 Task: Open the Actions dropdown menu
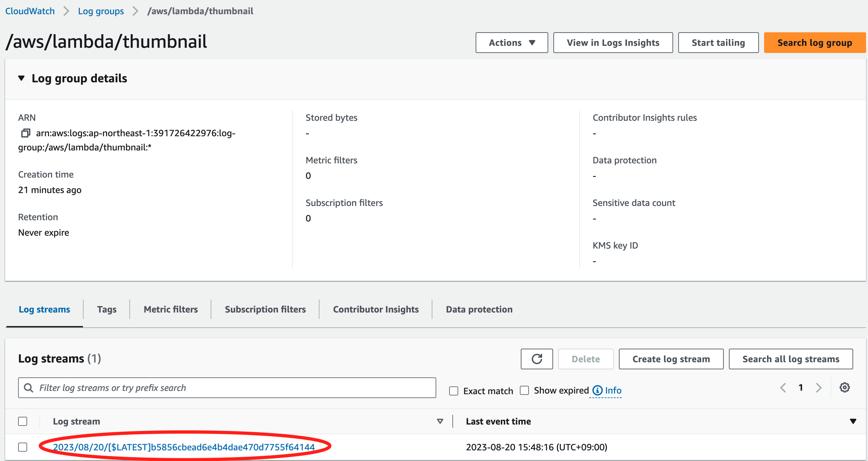click(511, 43)
